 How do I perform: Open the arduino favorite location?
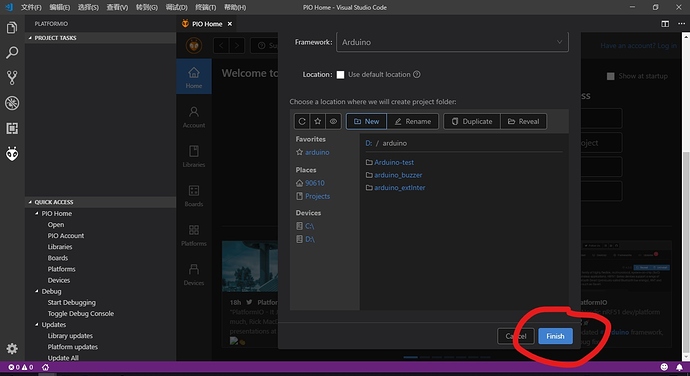click(317, 152)
